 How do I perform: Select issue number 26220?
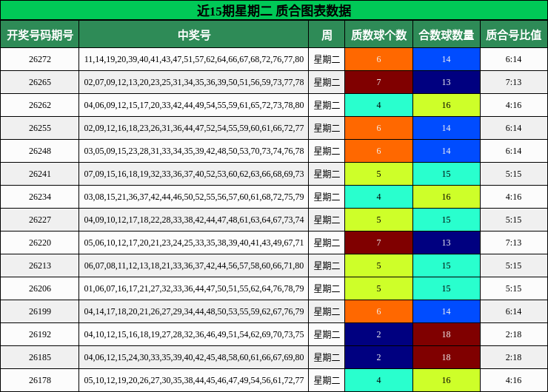point(40,243)
